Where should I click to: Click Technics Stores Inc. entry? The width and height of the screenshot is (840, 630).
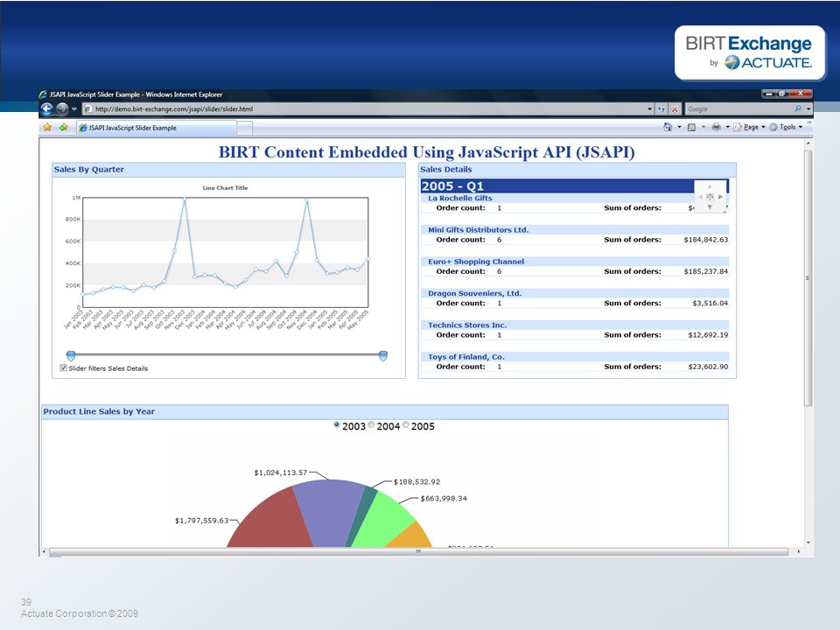coord(466,325)
